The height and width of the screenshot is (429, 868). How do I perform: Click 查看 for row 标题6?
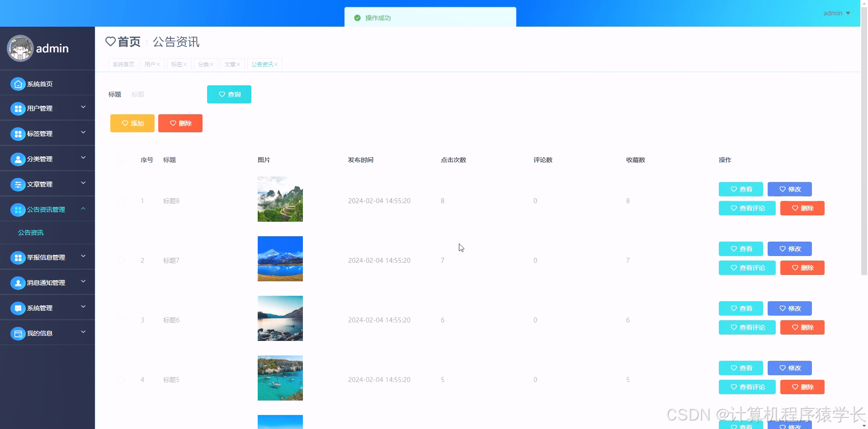click(x=741, y=308)
